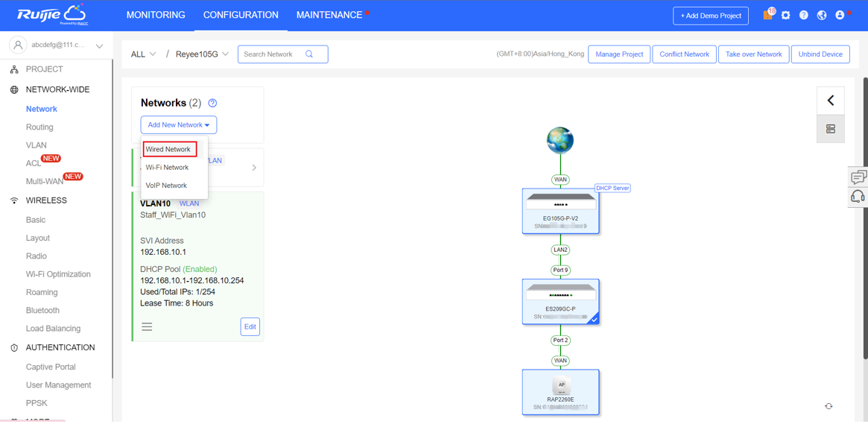Open the settings gear icon
This screenshot has height=424, width=868.
pyautogui.click(x=785, y=16)
